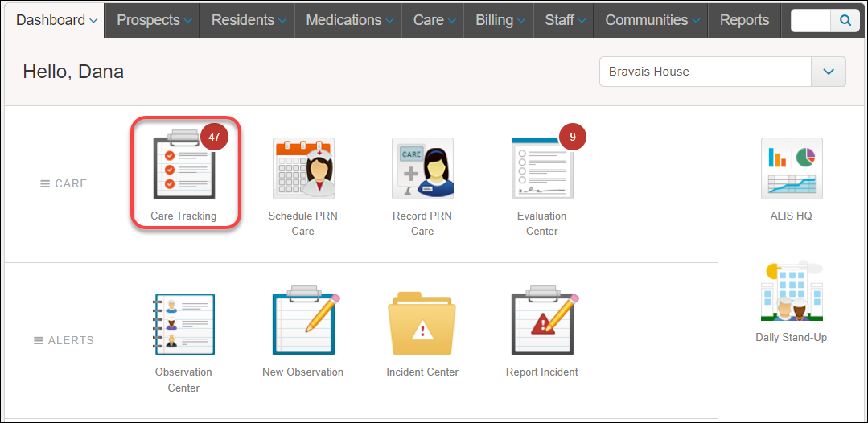
Task: Click the ALERTS section heading text
Action: (71, 340)
